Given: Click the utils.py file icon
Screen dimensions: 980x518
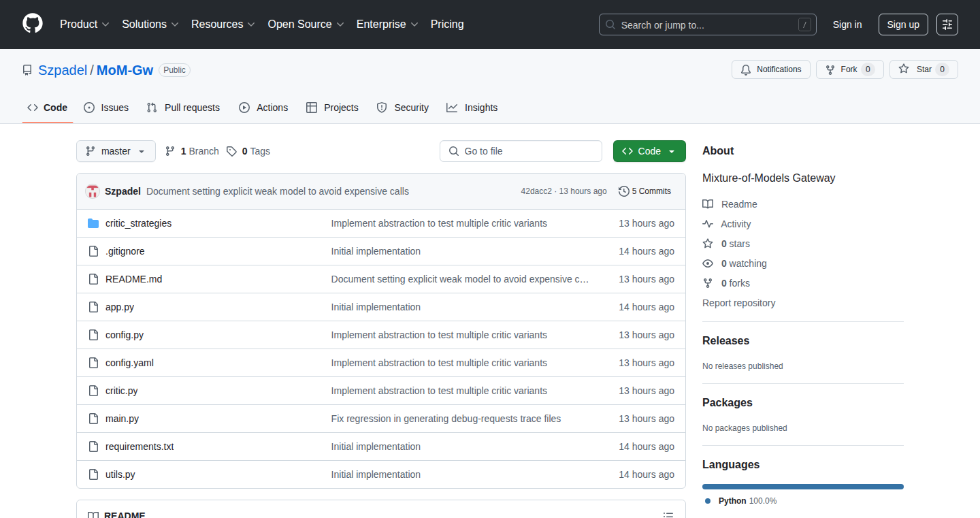Looking at the screenshot, I should pos(93,474).
